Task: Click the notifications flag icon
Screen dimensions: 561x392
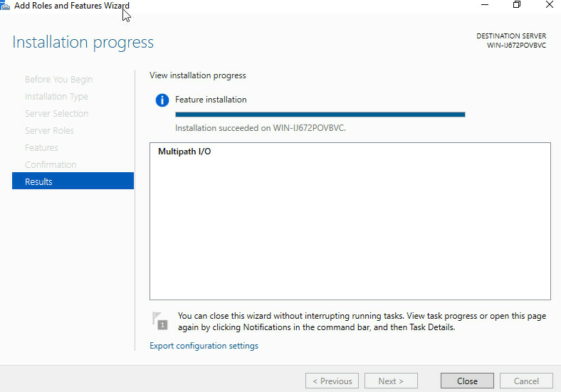Action: click(x=160, y=320)
